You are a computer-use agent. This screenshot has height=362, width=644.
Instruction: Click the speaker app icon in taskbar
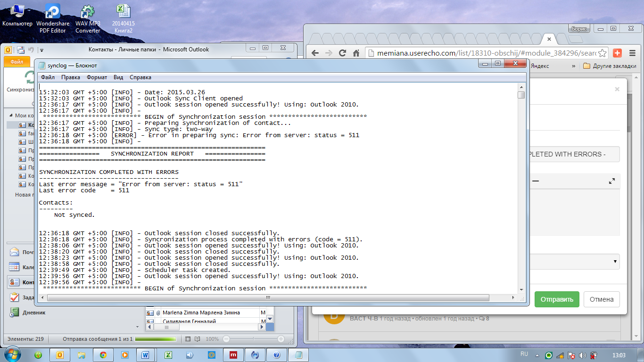click(x=190, y=355)
